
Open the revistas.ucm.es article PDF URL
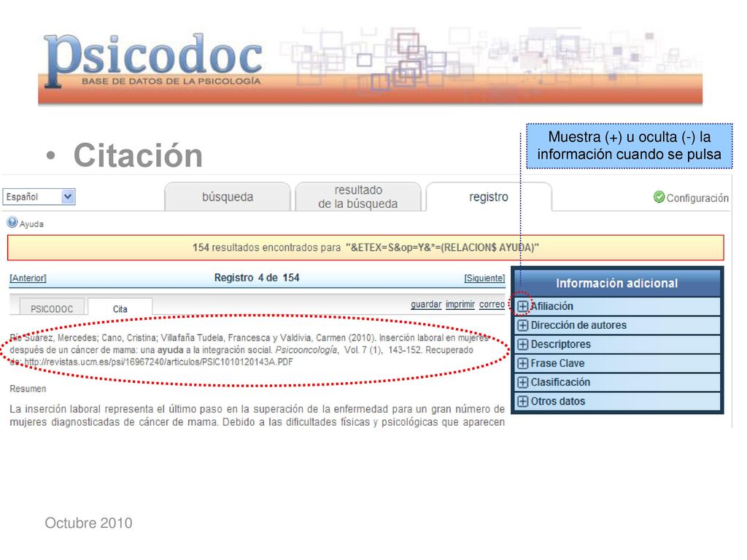[158, 362]
